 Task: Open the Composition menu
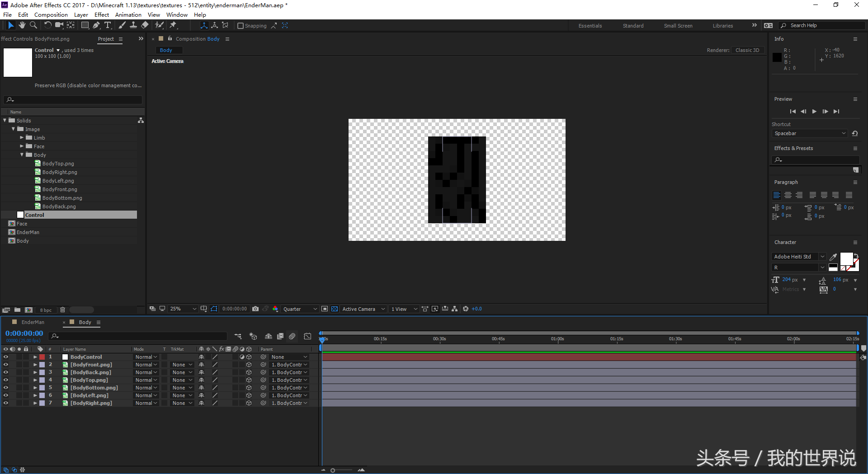pyautogui.click(x=51, y=14)
